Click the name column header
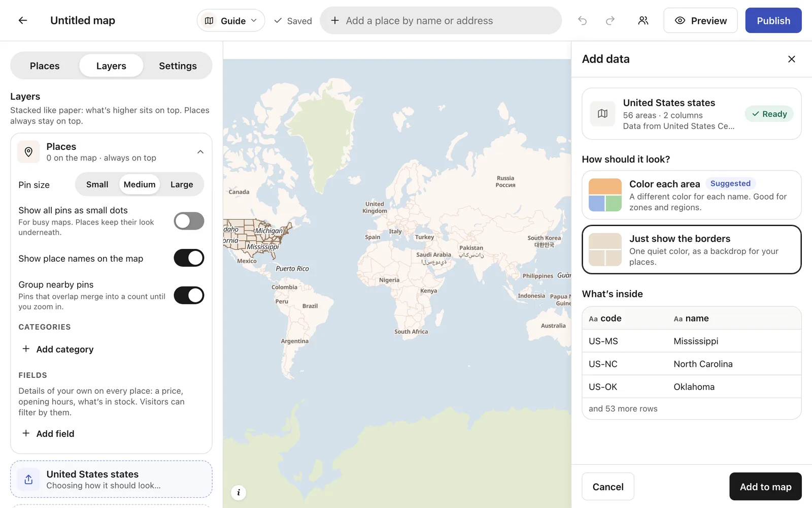The height and width of the screenshot is (508, 812). [x=691, y=319]
